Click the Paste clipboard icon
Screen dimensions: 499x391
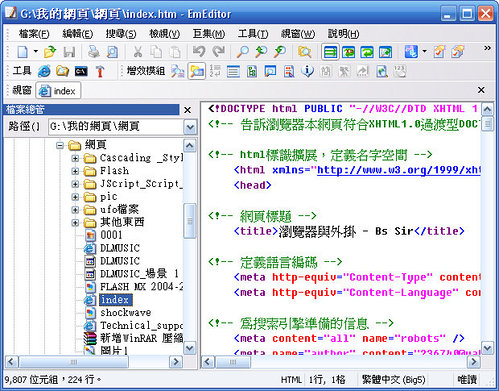click(175, 52)
